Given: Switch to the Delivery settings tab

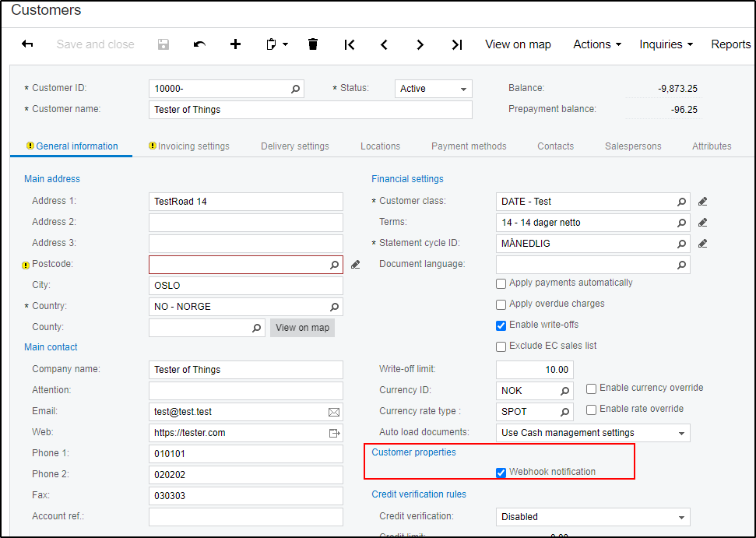Looking at the screenshot, I should [x=294, y=146].
